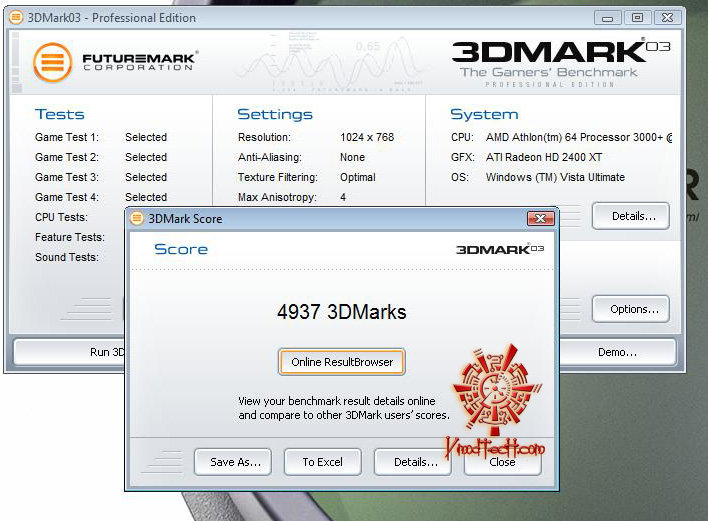Screen dimensions: 708x521
Task: Click the 3DMark03 title bar app icon
Action: point(16,18)
